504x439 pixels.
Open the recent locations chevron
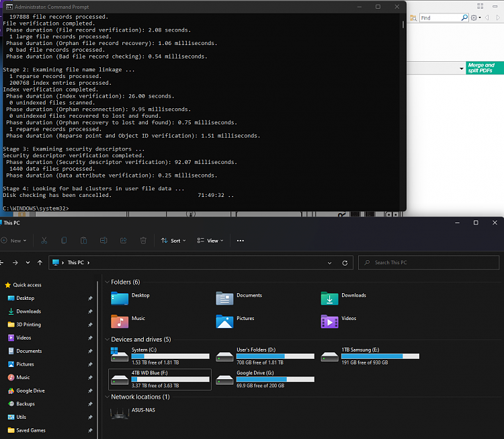coord(28,263)
